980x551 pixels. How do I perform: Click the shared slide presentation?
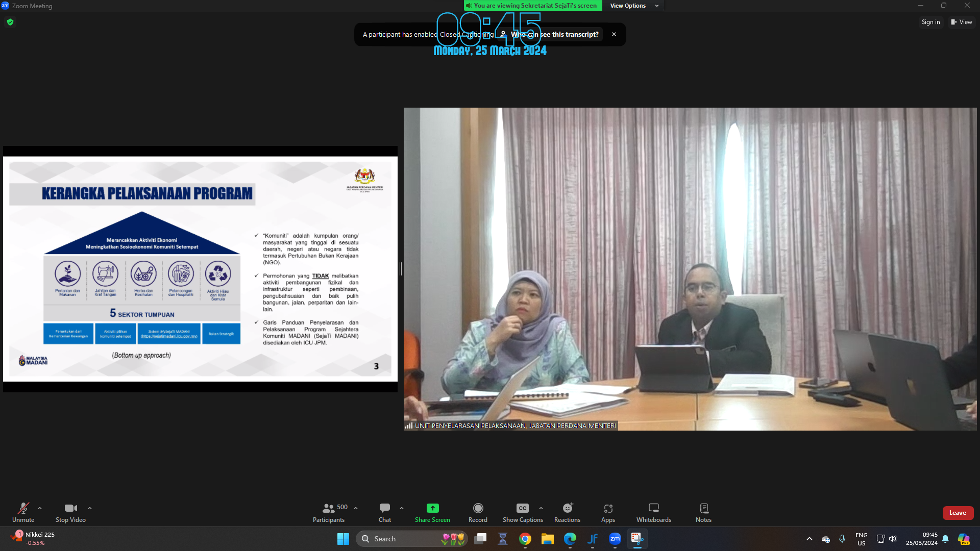tap(200, 269)
